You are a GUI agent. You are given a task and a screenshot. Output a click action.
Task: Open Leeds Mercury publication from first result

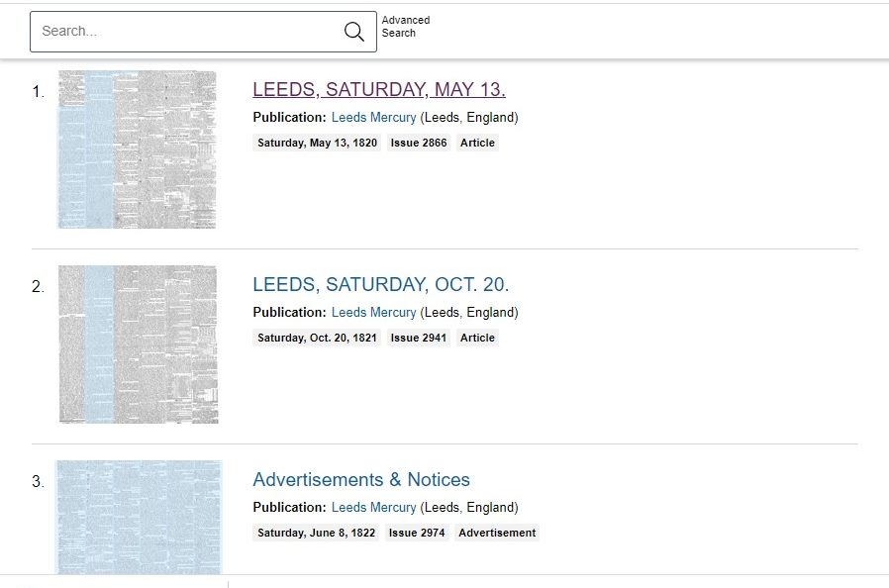(373, 117)
